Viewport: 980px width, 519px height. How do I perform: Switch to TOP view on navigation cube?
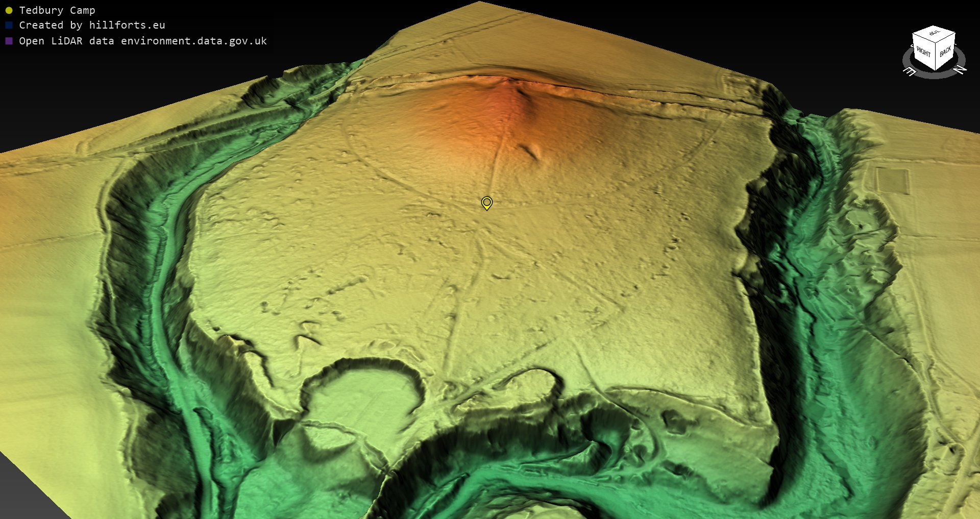[934, 33]
